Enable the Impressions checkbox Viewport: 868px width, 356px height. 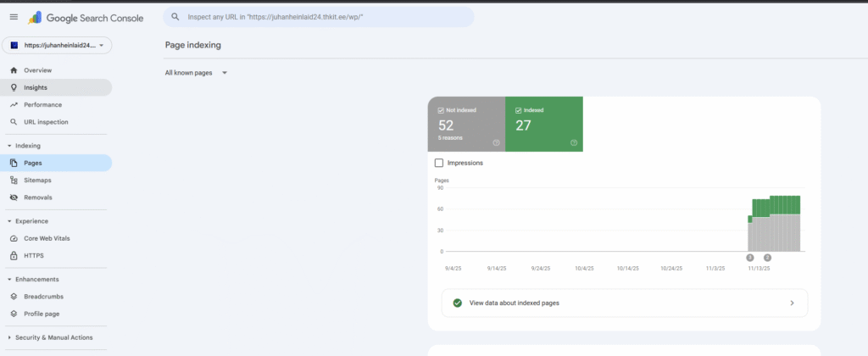[438, 163]
